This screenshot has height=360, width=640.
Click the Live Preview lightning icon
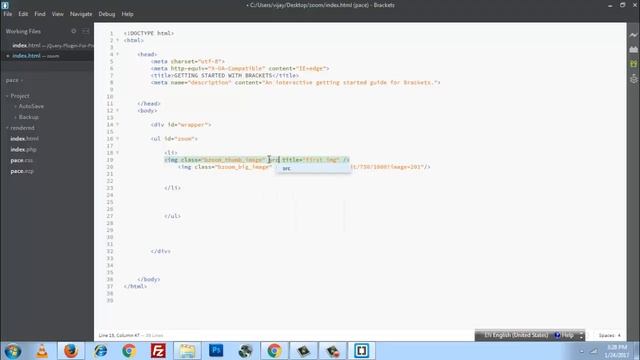633,35
